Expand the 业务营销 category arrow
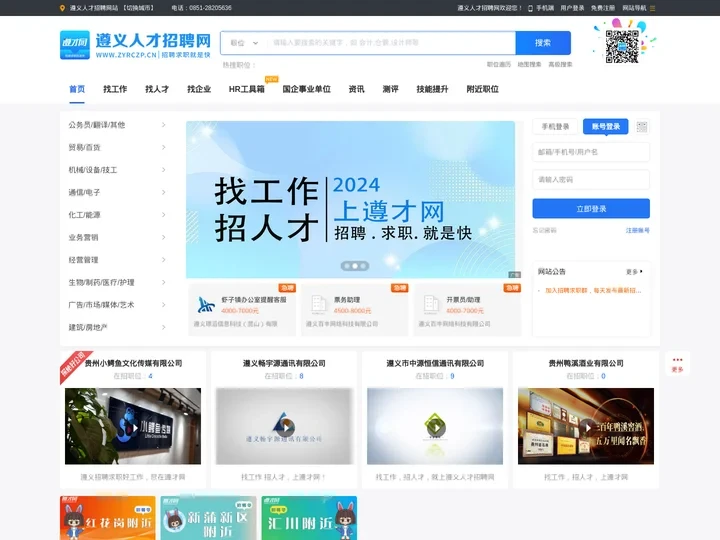The width and height of the screenshot is (720, 540). tap(163, 237)
